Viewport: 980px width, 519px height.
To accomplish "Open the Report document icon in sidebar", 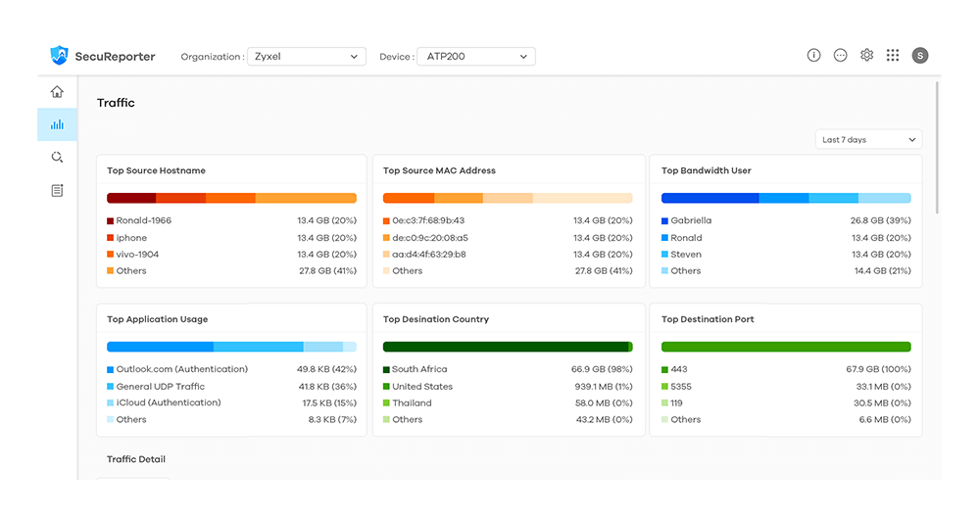I will coord(57,190).
